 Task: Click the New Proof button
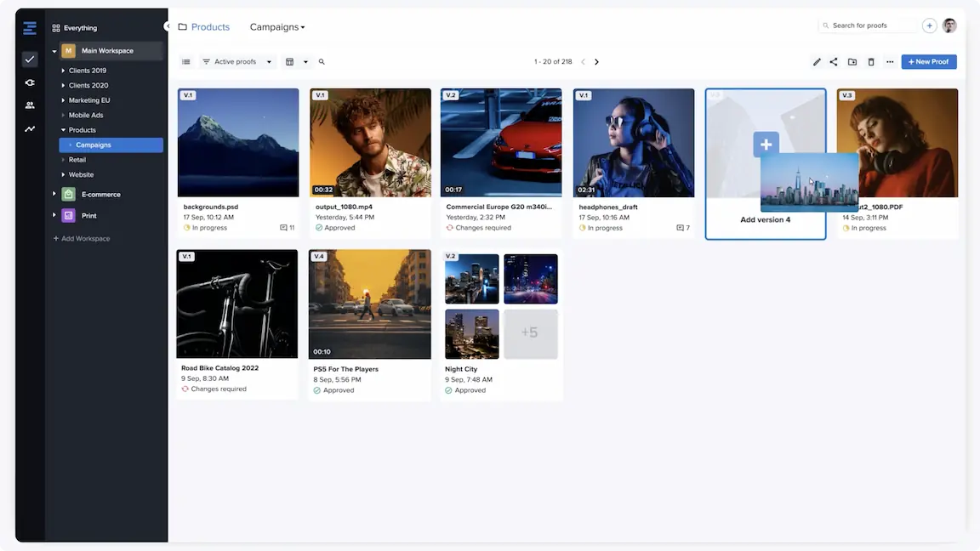point(928,62)
